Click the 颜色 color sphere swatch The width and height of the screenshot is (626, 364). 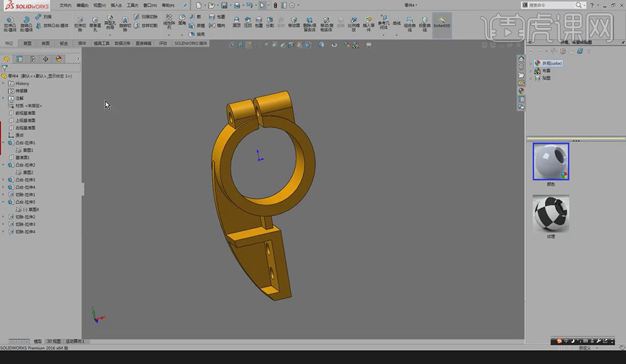551,161
